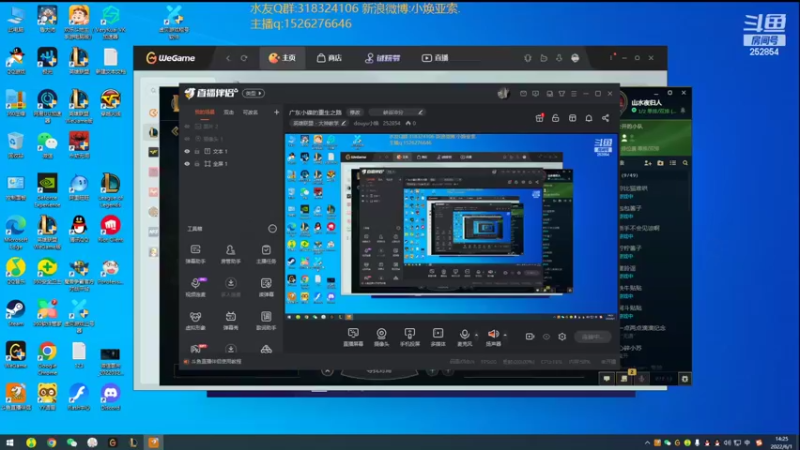
Task: Open League of Legends desktop shortcut
Action: coord(110,190)
